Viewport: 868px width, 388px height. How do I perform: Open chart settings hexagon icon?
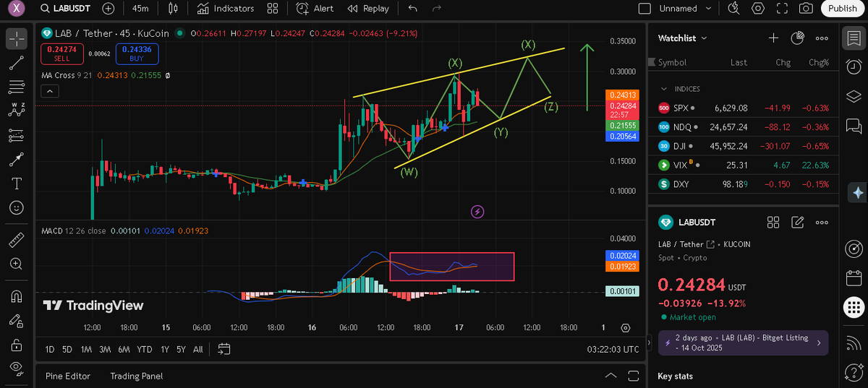758,9
